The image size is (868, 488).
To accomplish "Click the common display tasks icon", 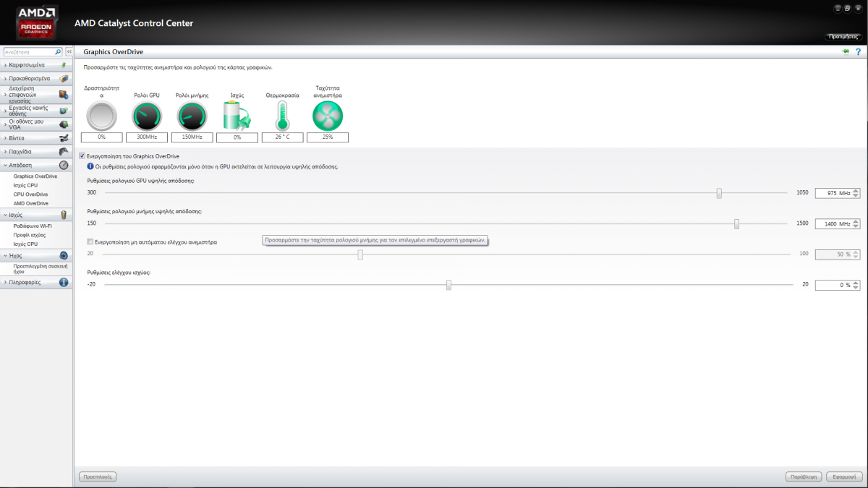I will pyautogui.click(x=64, y=111).
